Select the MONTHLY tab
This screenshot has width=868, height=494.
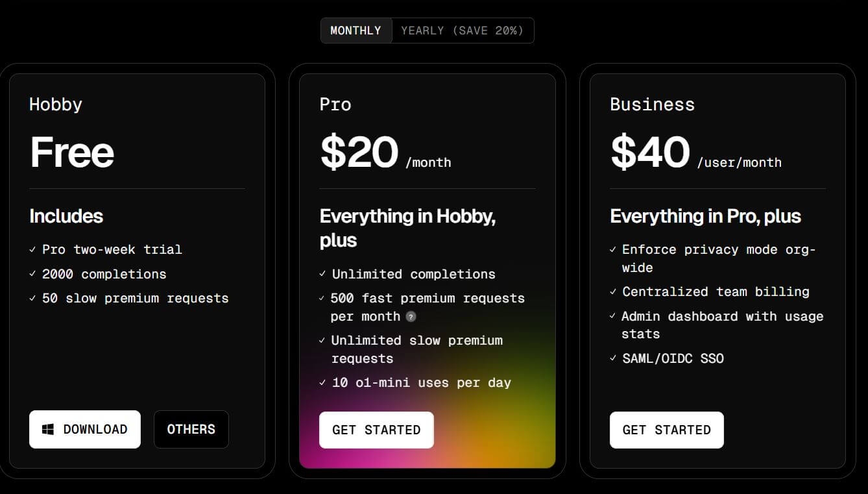pos(356,30)
